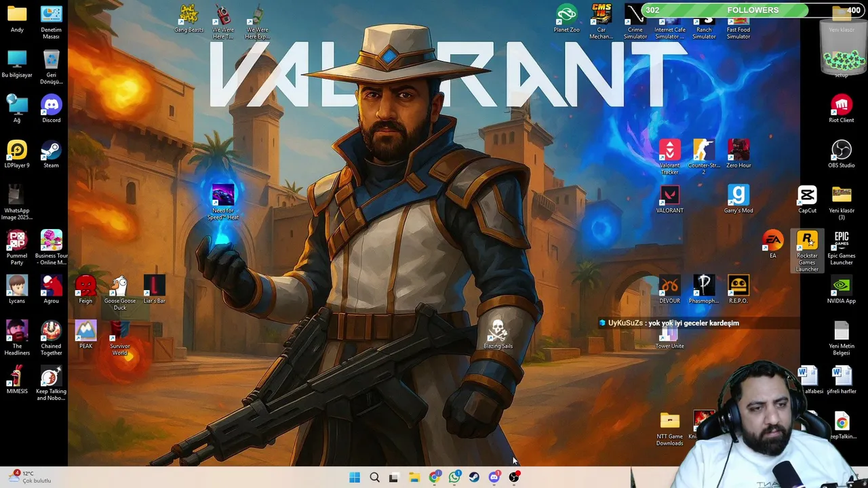Open Keep Talking and Nobo... shortcut
This screenshot has height=488, width=868.
(51, 384)
